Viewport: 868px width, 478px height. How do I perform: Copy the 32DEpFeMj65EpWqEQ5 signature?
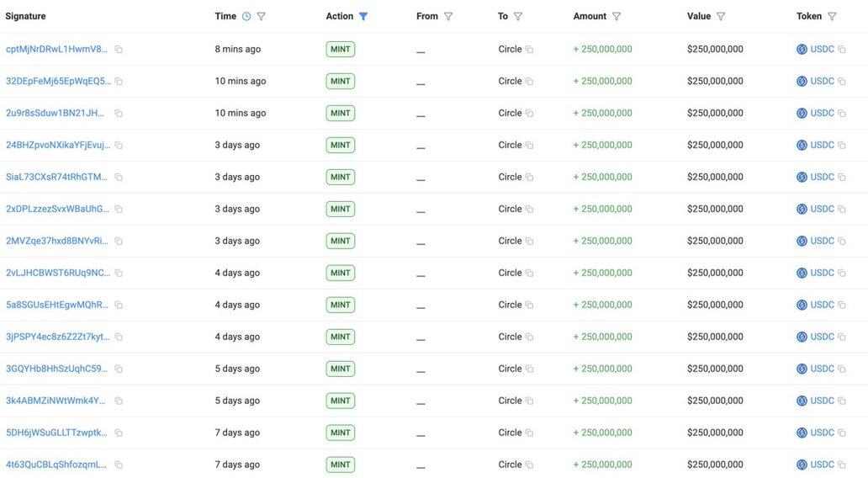tap(119, 82)
